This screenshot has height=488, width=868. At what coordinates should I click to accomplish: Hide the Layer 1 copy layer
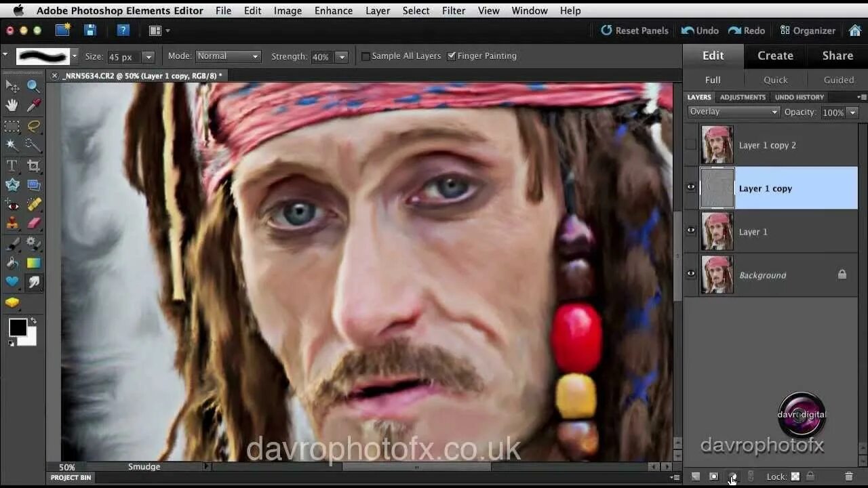coord(690,187)
